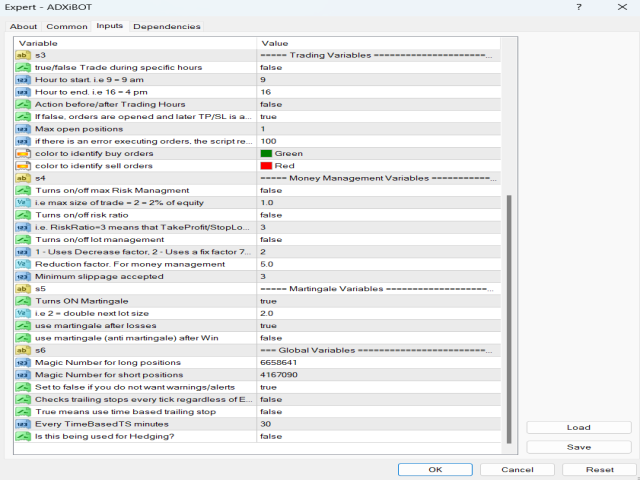Click the help question mark in title bar
This screenshot has height=480, width=640.
coord(579,7)
